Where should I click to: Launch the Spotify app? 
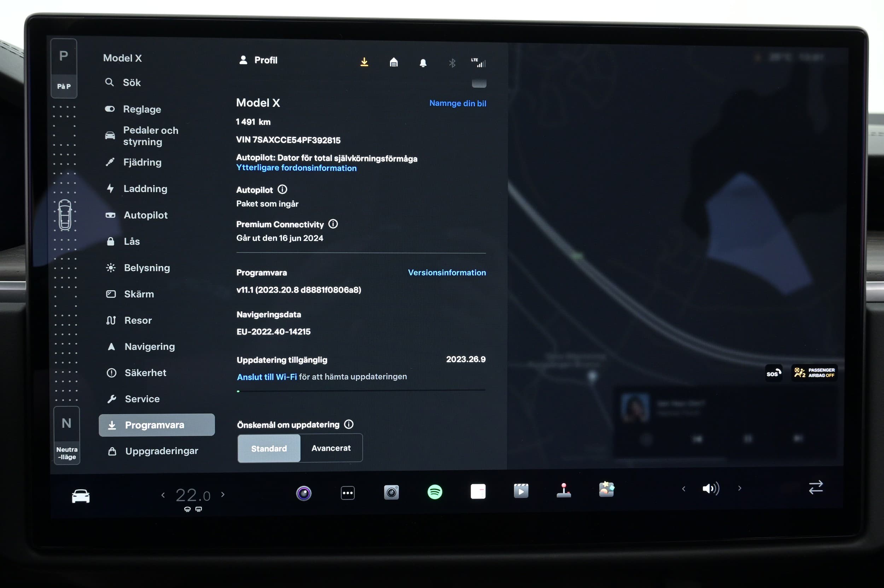(435, 491)
